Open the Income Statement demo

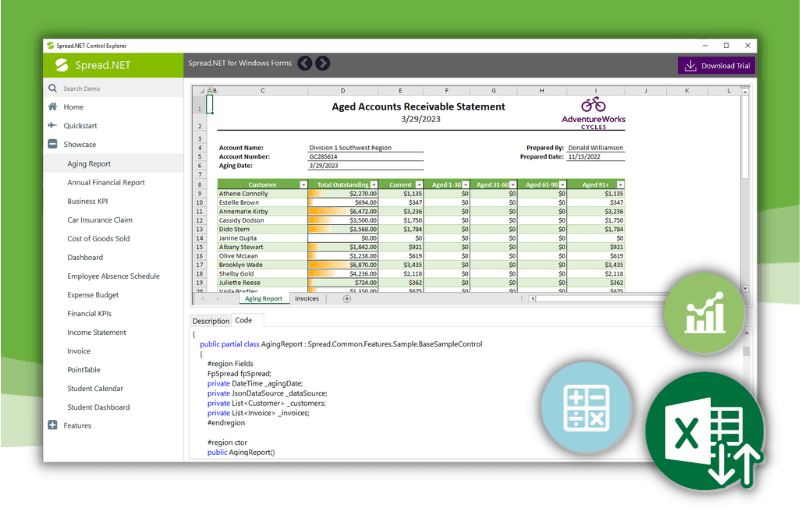point(96,333)
